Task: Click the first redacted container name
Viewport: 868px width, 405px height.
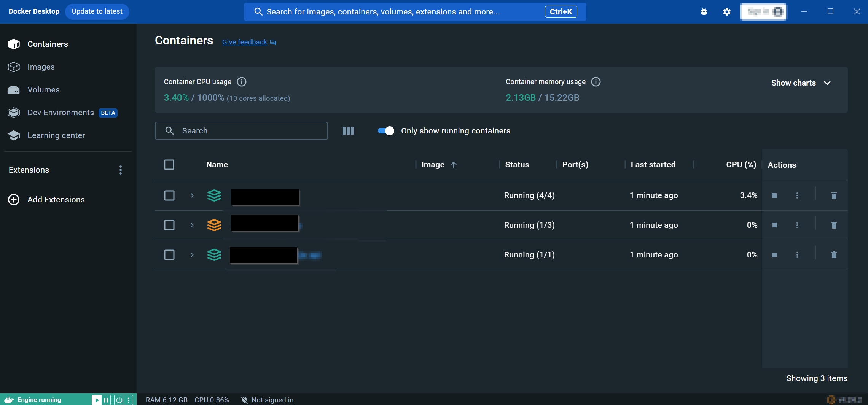Action: coord(265,197)
